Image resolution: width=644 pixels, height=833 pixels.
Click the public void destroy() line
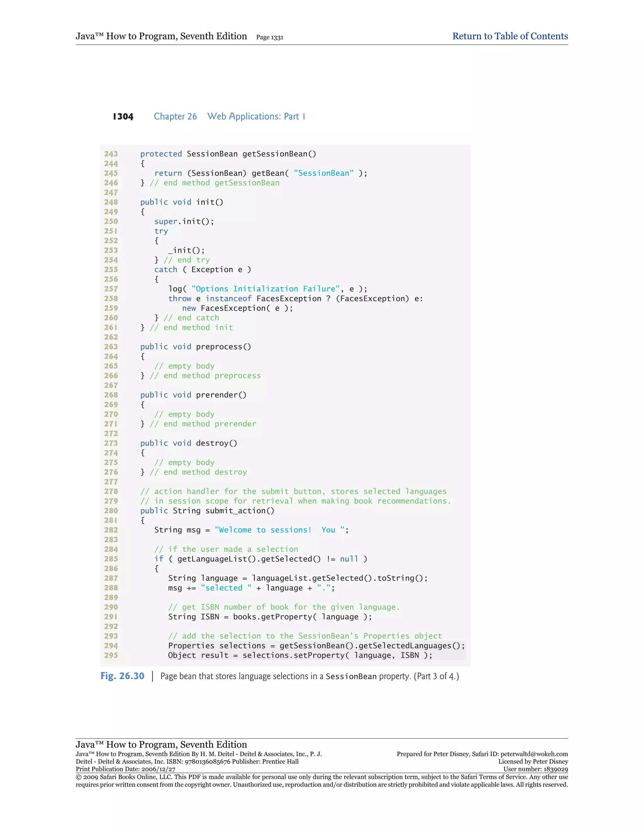click(x=188, y=443)
